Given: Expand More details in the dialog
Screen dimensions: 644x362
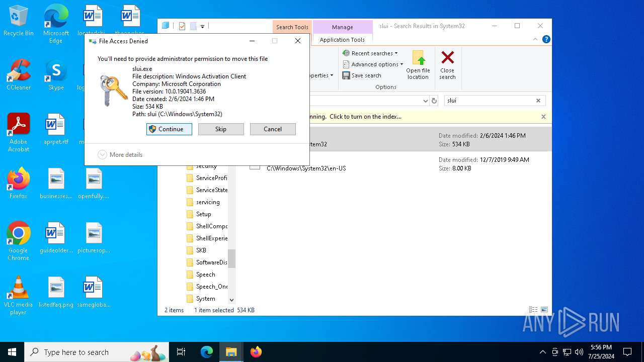Looking at the screenshot, I should (x=120, y=155).
